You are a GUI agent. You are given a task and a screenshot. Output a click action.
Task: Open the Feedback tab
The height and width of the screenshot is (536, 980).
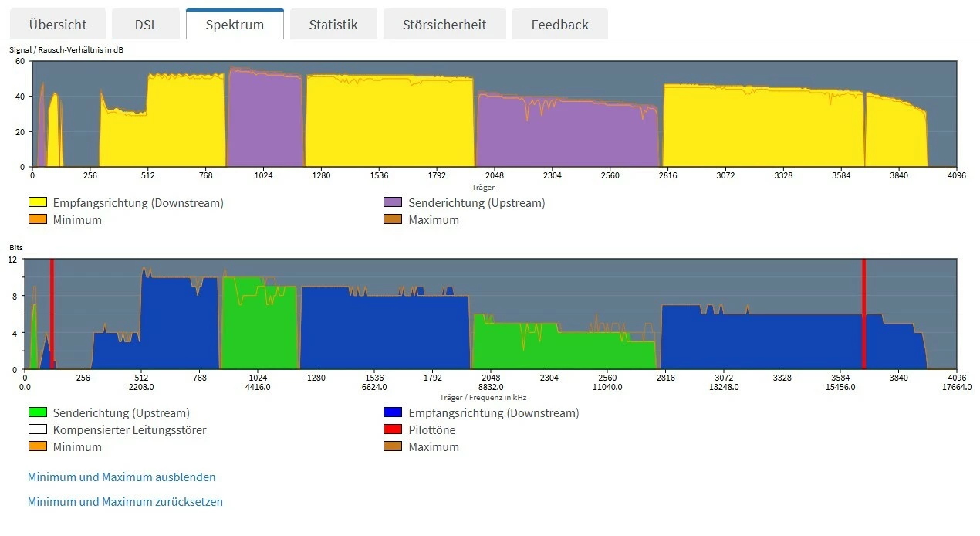pyautogui.click(x=560, y=24)
